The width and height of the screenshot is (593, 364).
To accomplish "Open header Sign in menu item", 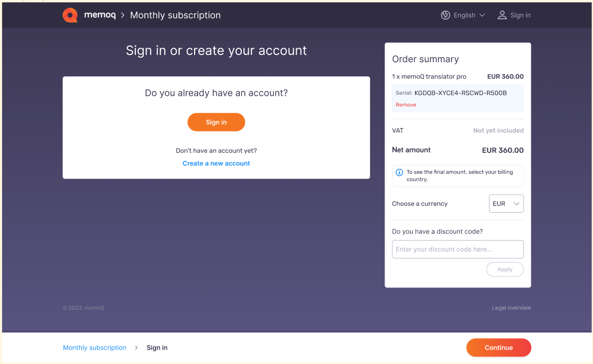I will (x=514, y=15).
